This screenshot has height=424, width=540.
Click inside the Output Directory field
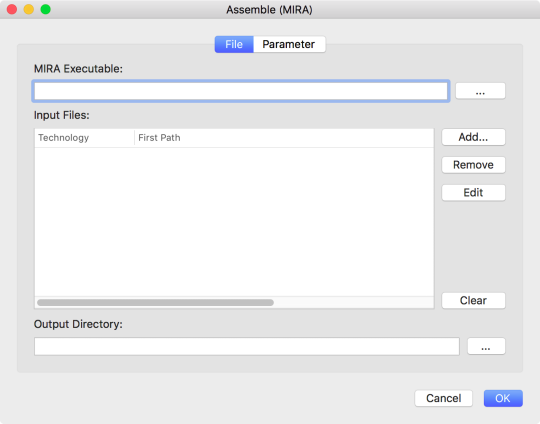tap(247, 346)
